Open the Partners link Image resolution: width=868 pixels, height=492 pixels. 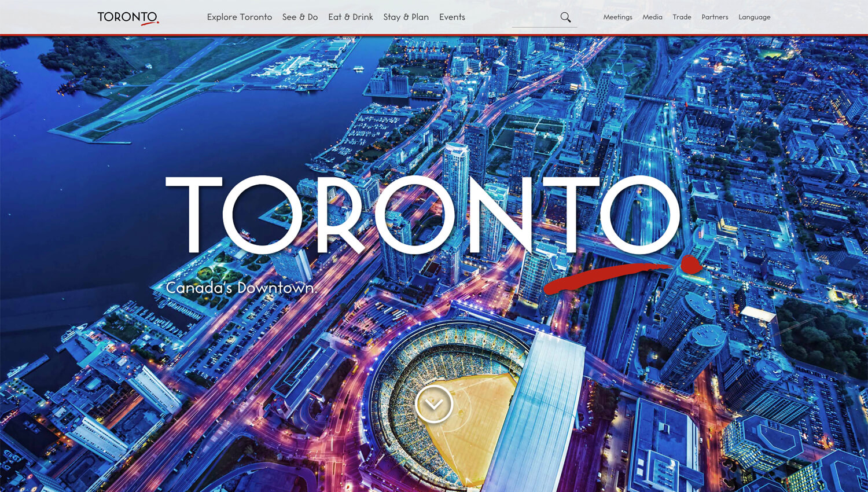(x=715, y=17)
